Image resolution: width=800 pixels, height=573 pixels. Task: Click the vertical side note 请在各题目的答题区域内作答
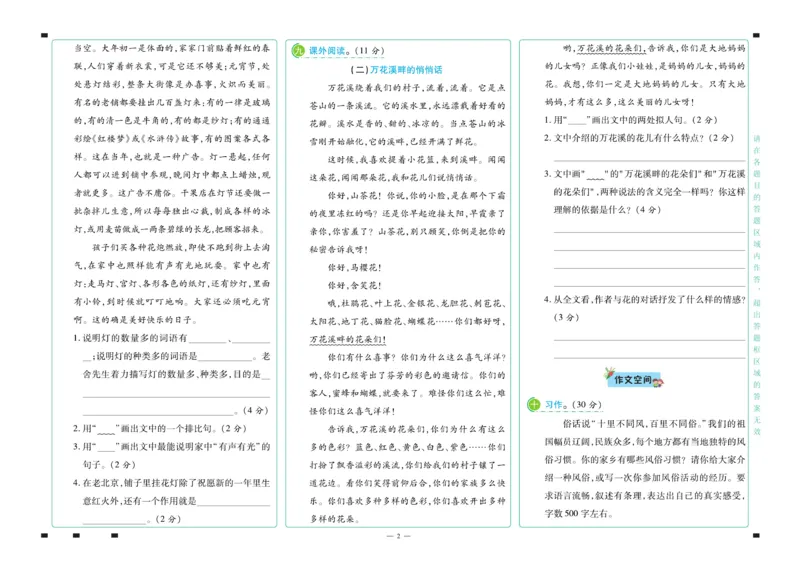point(757,209)
